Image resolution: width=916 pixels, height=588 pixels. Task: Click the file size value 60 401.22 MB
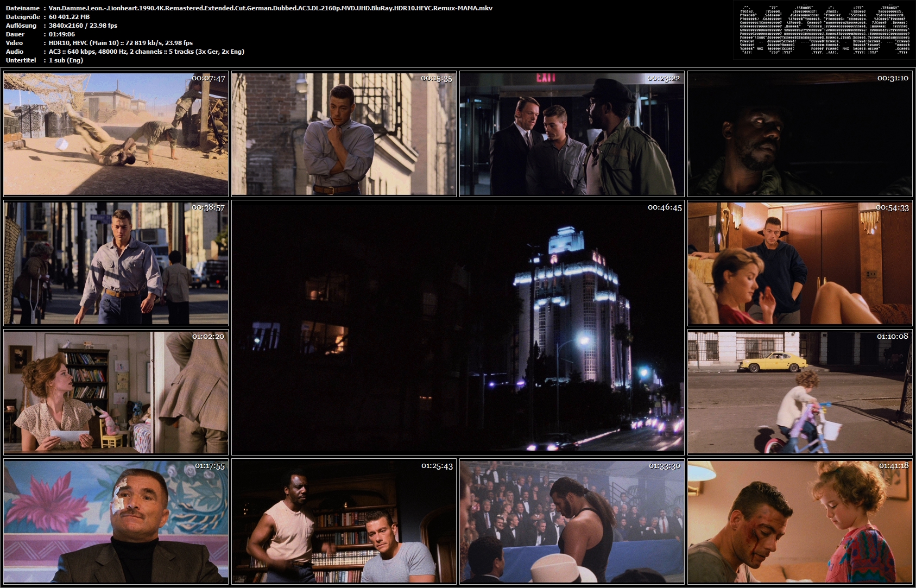tap(70, 17)
